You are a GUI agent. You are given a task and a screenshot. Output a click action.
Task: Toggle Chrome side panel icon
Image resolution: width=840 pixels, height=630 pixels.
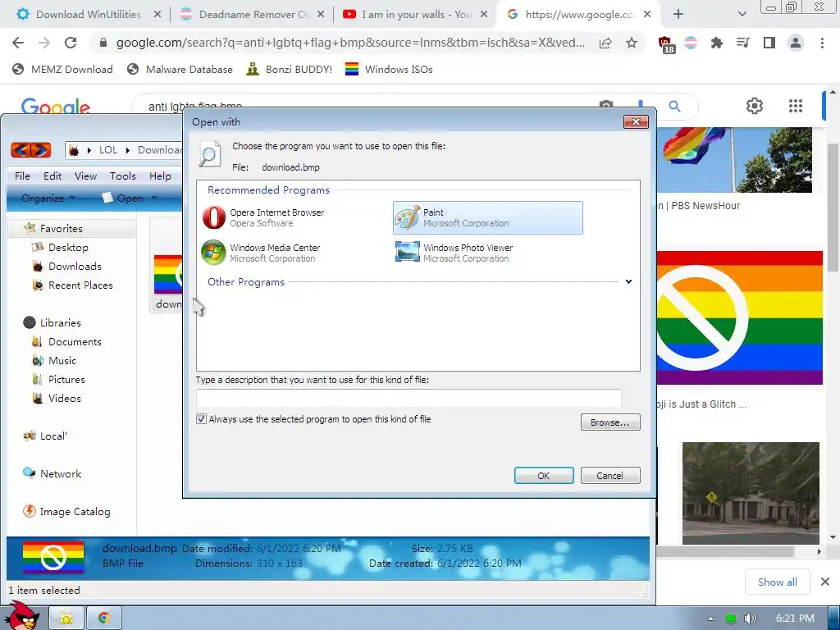tap(769, 43)
